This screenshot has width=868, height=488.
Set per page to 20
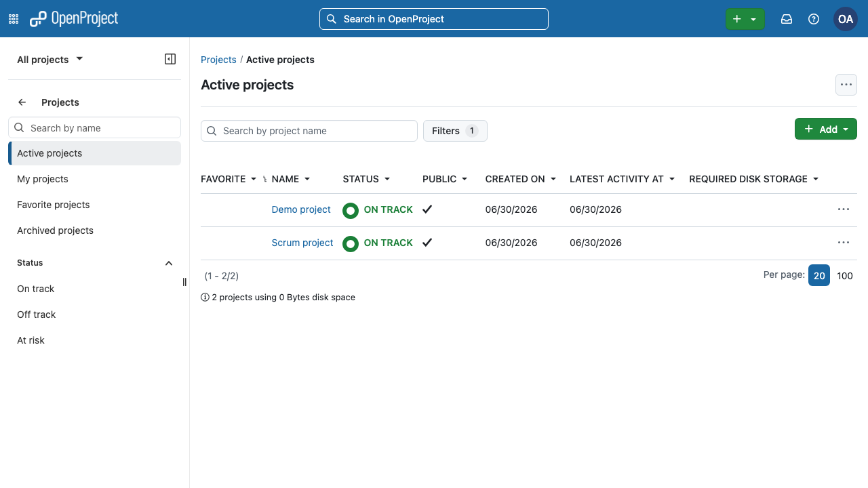click(819, 275)
